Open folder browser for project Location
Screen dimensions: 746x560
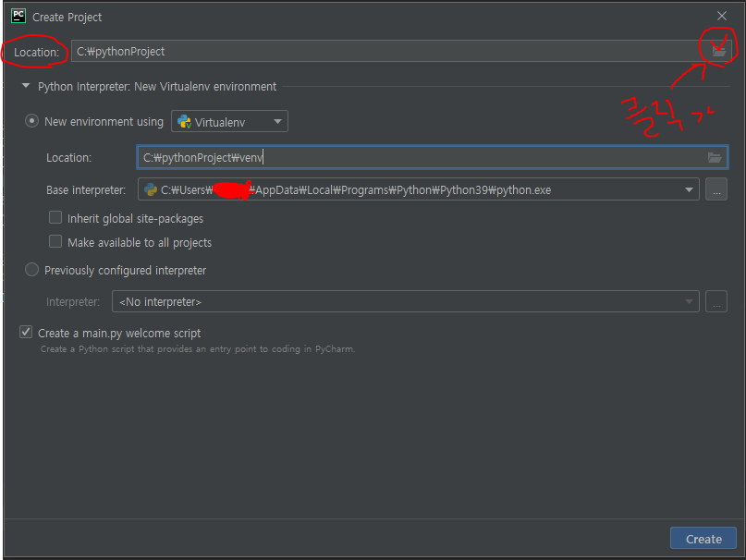point(718,51)
